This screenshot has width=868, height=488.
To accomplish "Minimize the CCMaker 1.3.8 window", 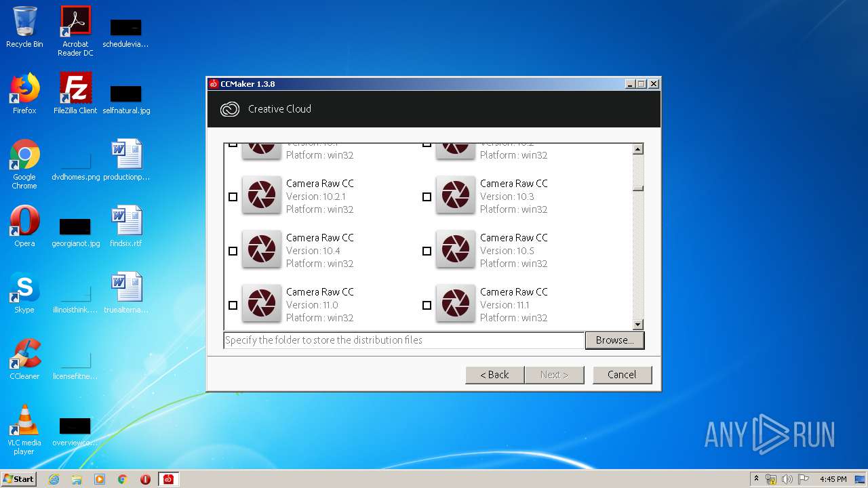I will (x=629, y=84).
